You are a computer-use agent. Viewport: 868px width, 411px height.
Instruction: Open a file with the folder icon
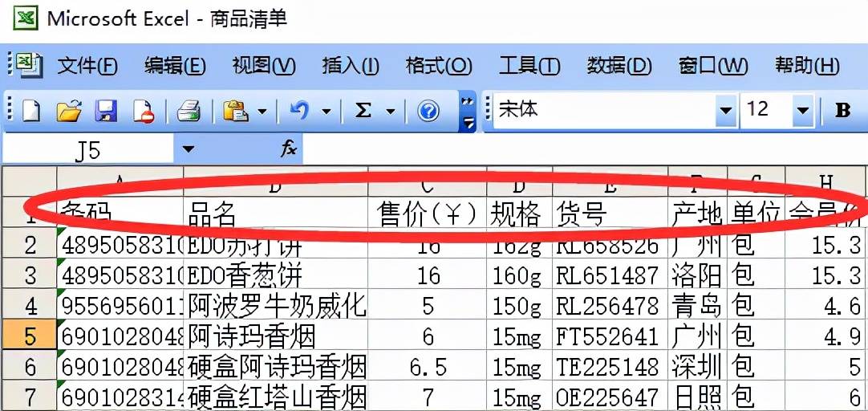[69, 112]
